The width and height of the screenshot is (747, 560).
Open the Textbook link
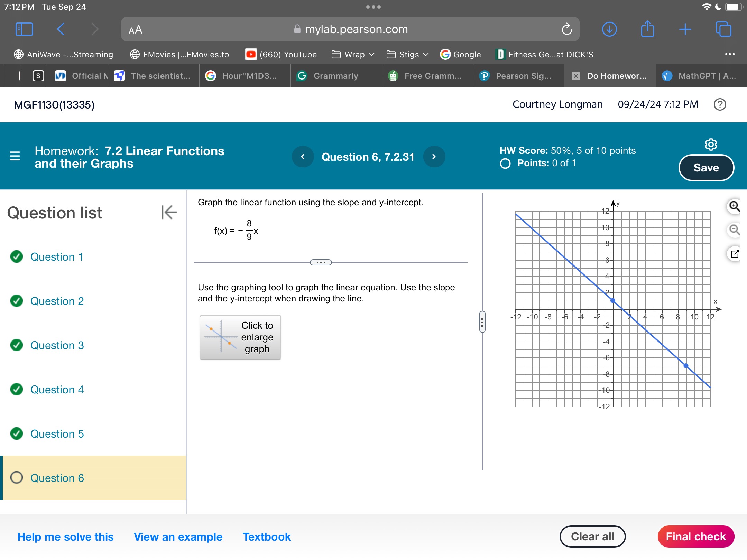[x=267, y=537]
